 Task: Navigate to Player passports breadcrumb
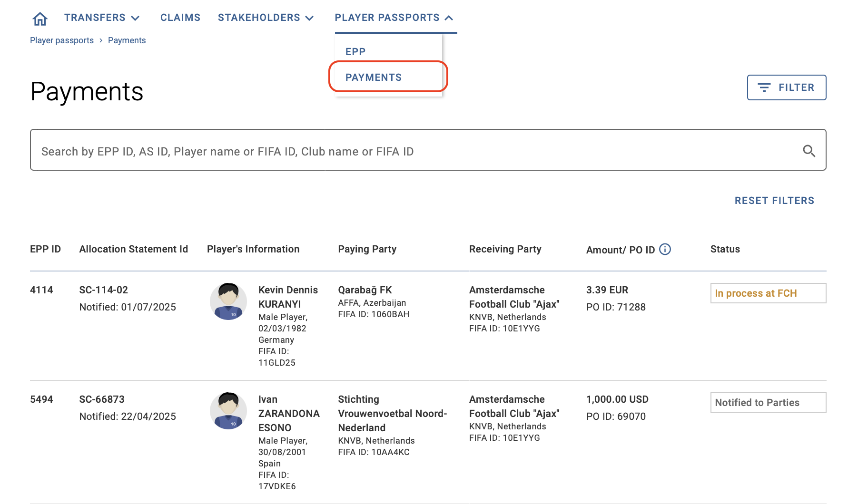click(62, 40)
